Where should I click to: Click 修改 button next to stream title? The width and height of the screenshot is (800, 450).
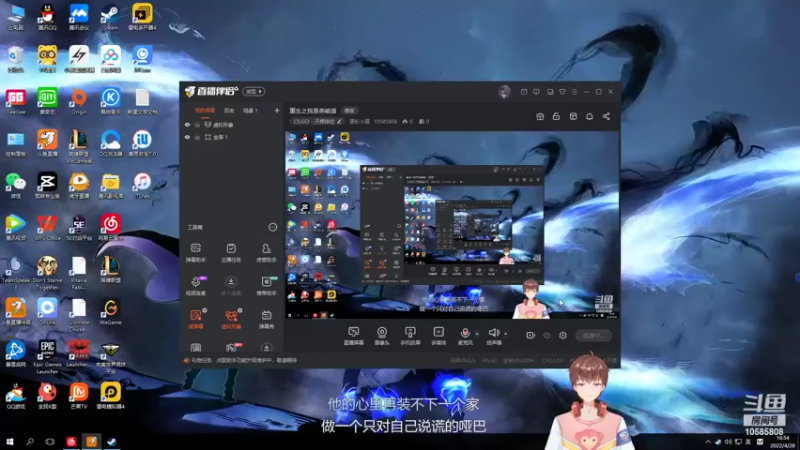pos(349,110)
